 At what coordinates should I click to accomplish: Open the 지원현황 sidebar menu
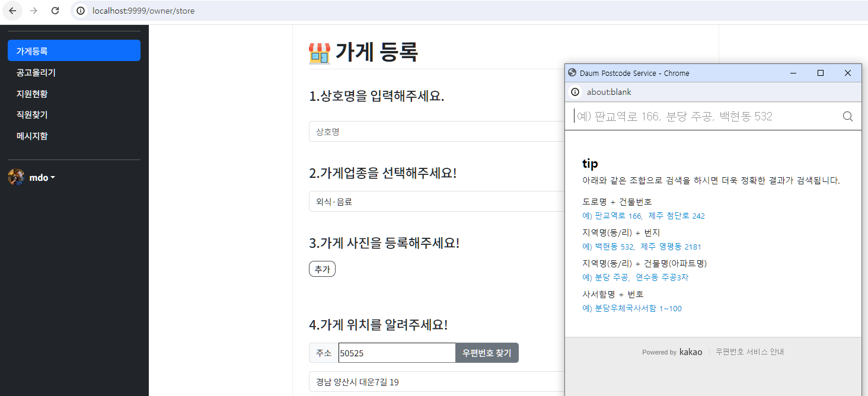tap(74, 94)
